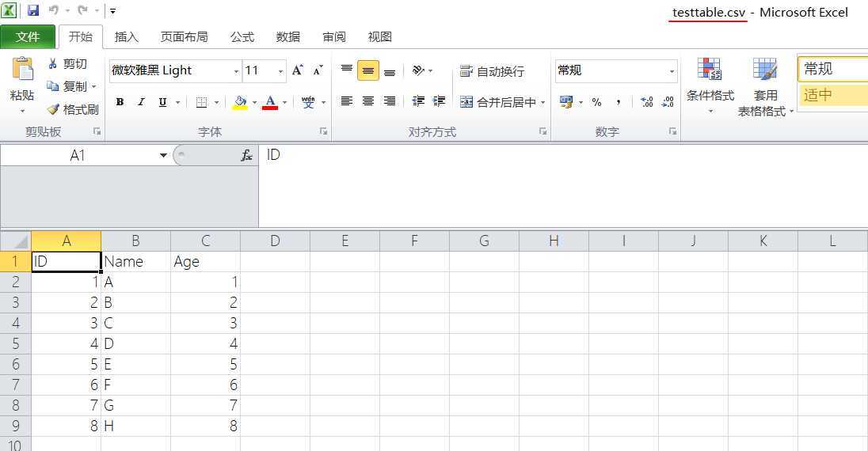Open the number format dropdown 常规
Screen dimensions: 868x451
pyautogui.click(x=672, y=71)
